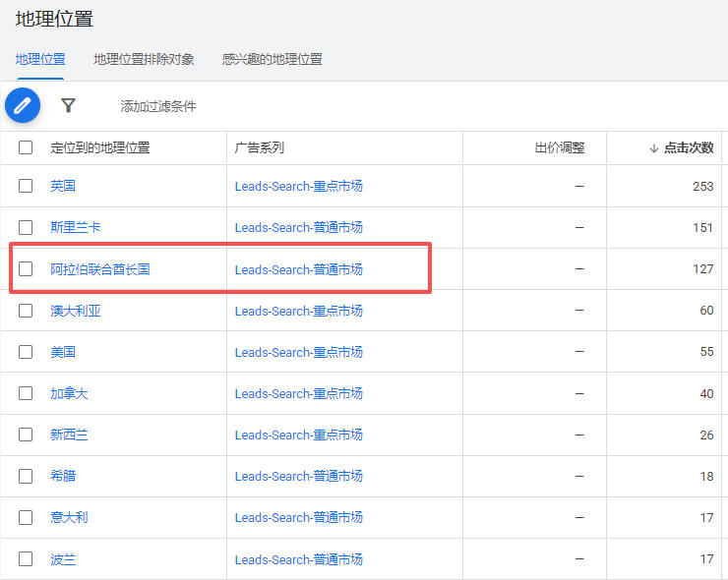The image size is (728, 580).
Task: Toggle the select-all header checkbox
Action: click(26, 147)
